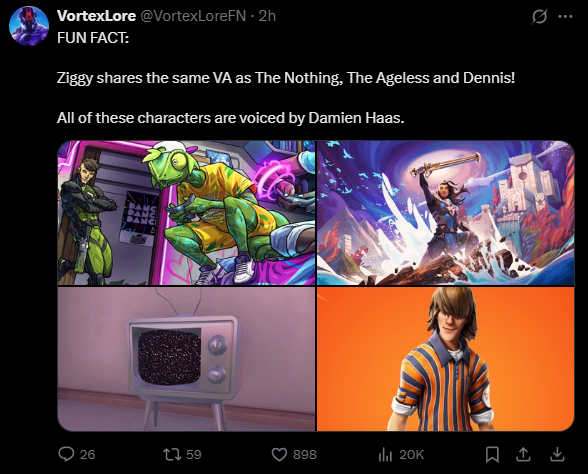This screenshot has width=588, height=474.
Task: Open VortexLore profile avatar
Action: [x=29, y=26]
